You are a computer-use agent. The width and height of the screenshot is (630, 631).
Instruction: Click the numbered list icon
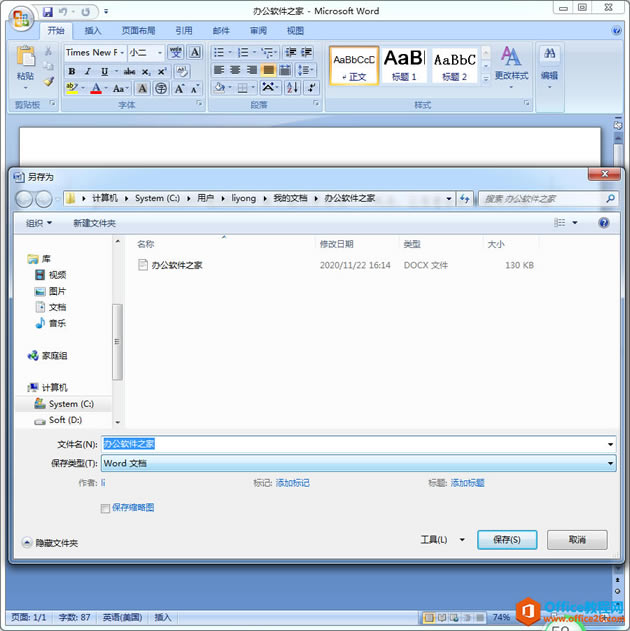tap(243, 52)
